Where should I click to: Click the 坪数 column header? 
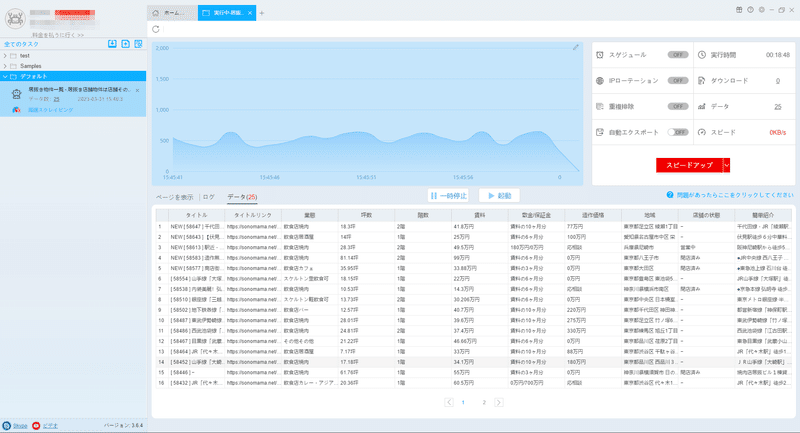coord(366,215)
